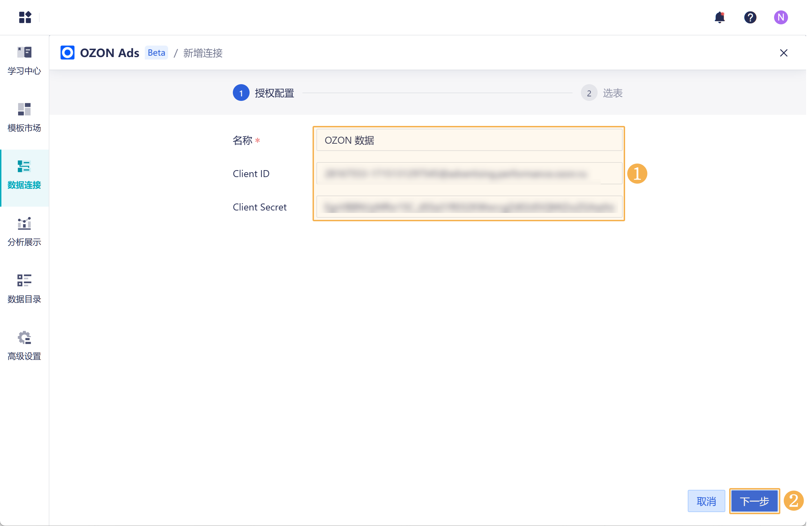
Task: Click the OZON Ads title text
Action: pyautogui.click(x=110, y=53)
